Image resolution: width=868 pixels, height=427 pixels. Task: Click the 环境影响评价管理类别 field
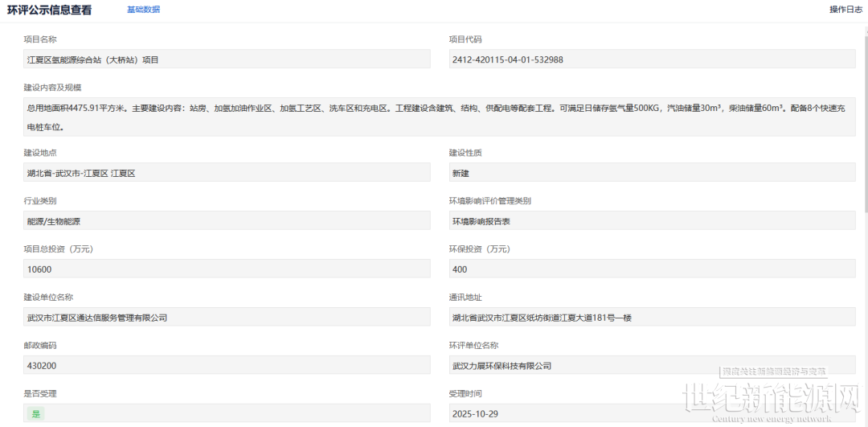pyautogui.click(x=652, y=221)
